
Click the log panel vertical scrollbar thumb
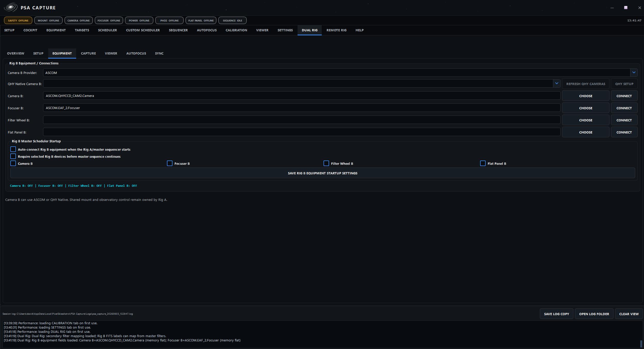click(641, 344)
